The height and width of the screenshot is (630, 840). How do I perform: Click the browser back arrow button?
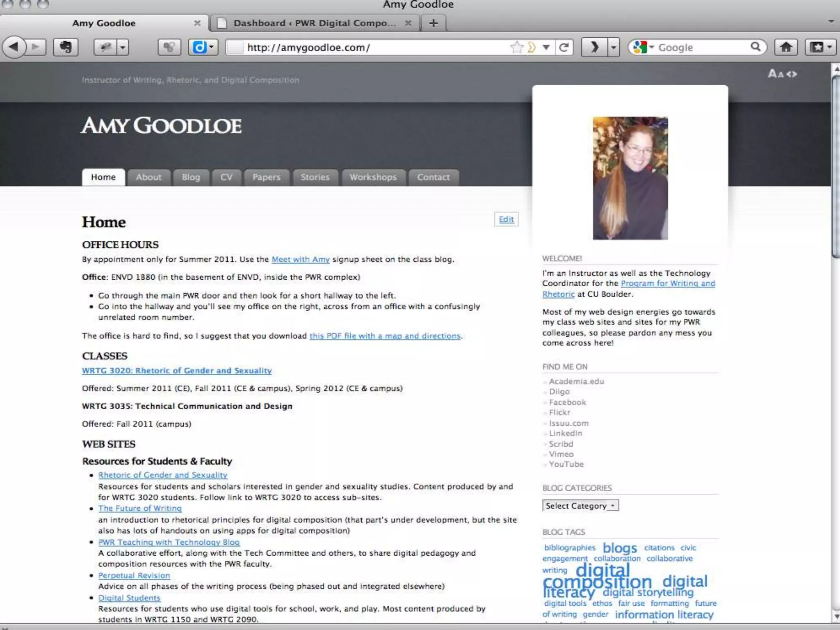(14, 47)
